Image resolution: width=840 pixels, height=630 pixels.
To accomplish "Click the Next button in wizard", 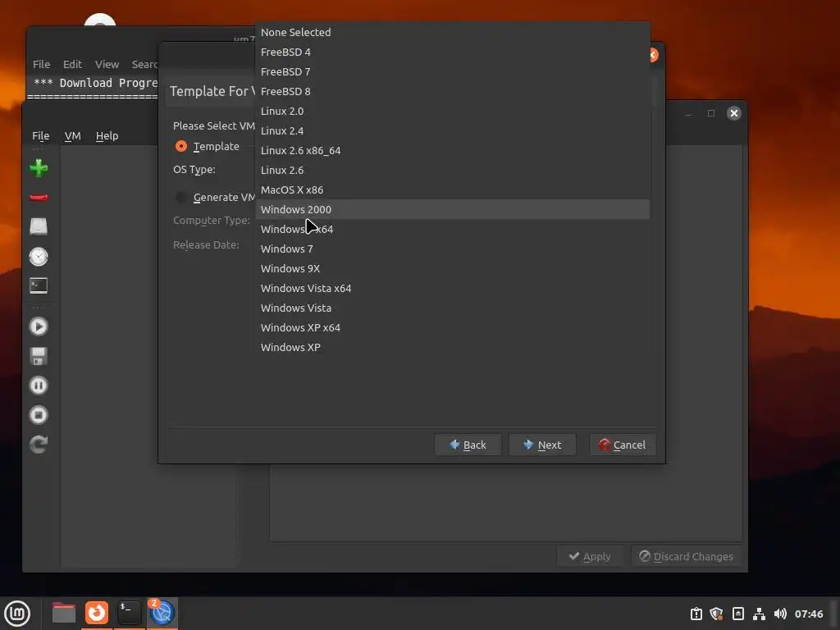I will (542, 445).
